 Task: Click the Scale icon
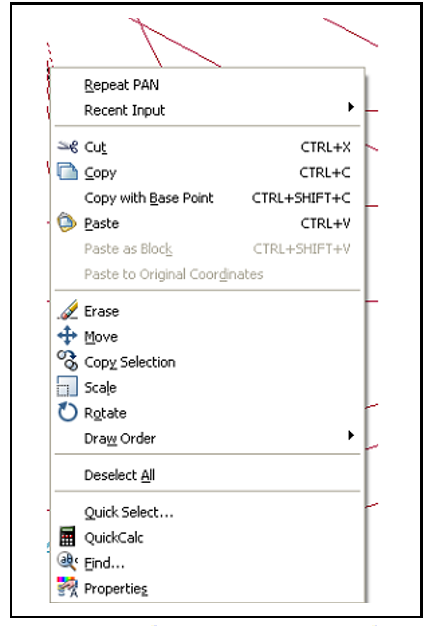pyautogui.click(x=67, y=386)
